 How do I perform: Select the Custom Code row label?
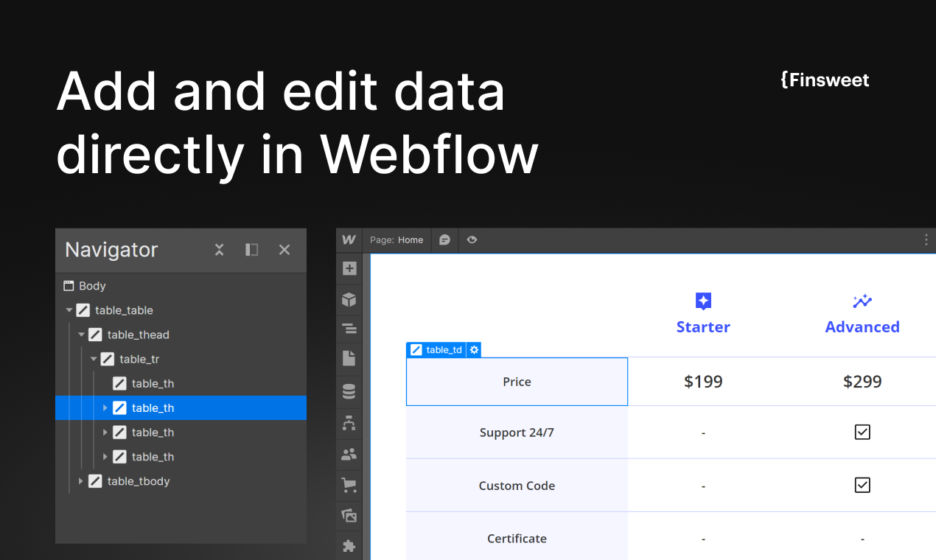[x=517, y=486]
